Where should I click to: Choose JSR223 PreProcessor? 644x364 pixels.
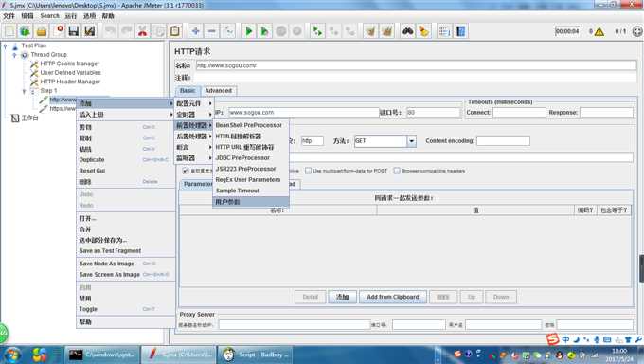click(x=251, y=169)
